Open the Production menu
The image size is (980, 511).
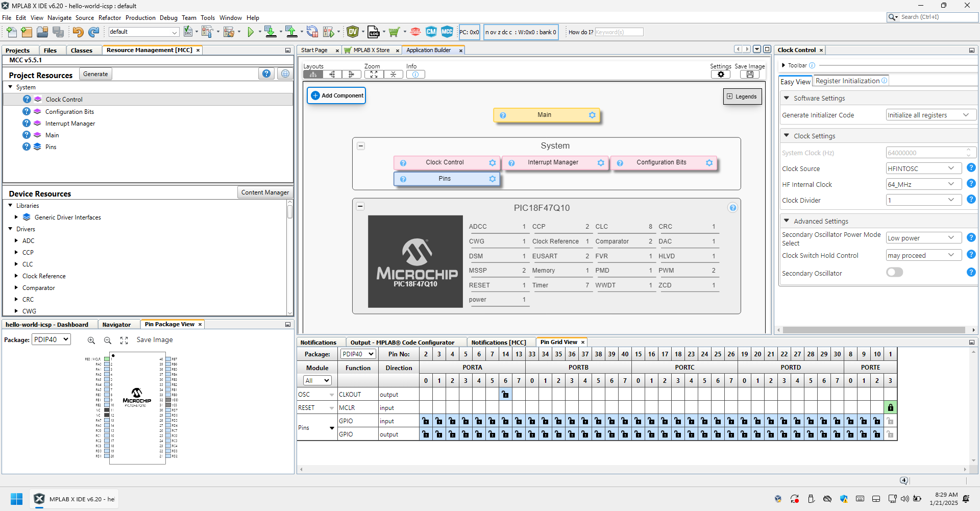click(140, 18)
